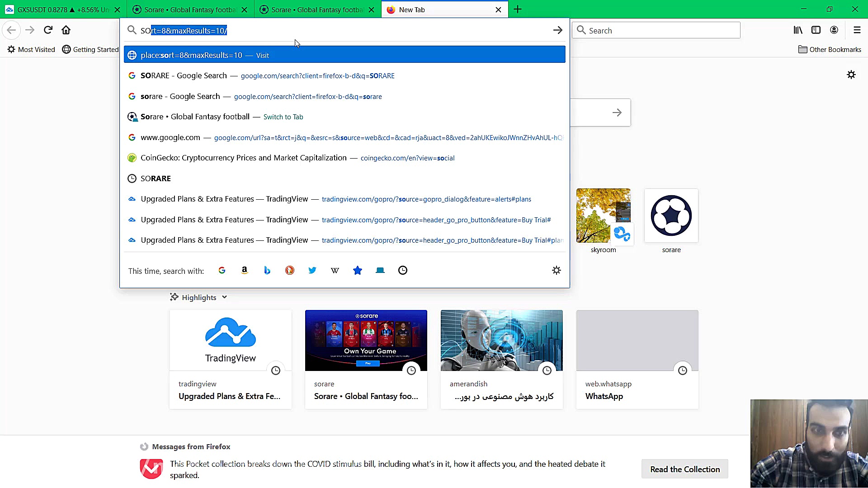This screenshot has height=488, width=868.
Task: Collapse the Highlights section
Action: coord(198,297)
